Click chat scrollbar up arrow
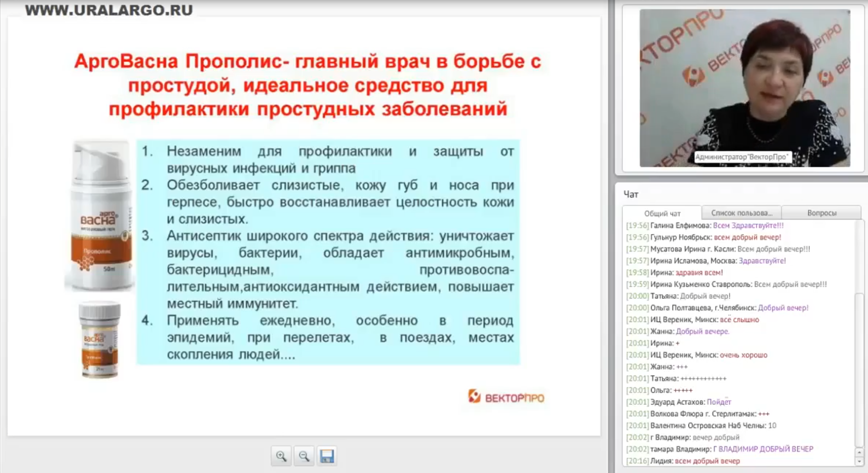 [859, 453]
